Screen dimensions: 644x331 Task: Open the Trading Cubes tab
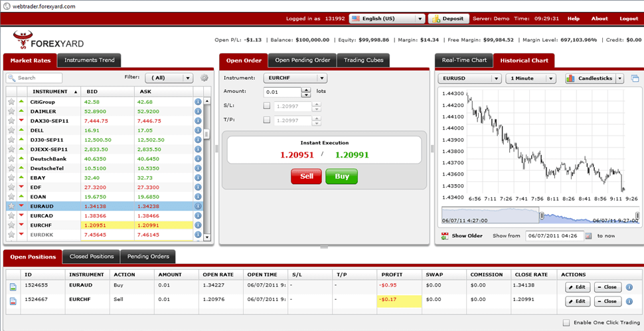click(x=363, y=60)
